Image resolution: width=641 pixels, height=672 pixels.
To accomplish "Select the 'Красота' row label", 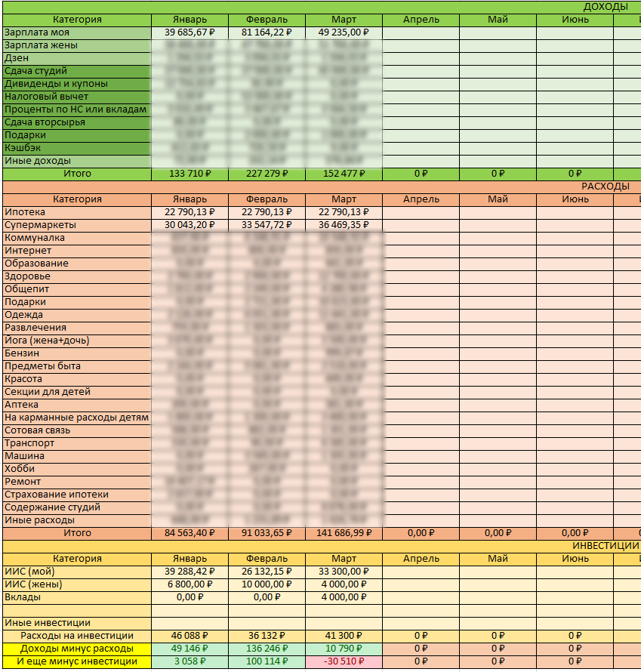I will point(77,379).
